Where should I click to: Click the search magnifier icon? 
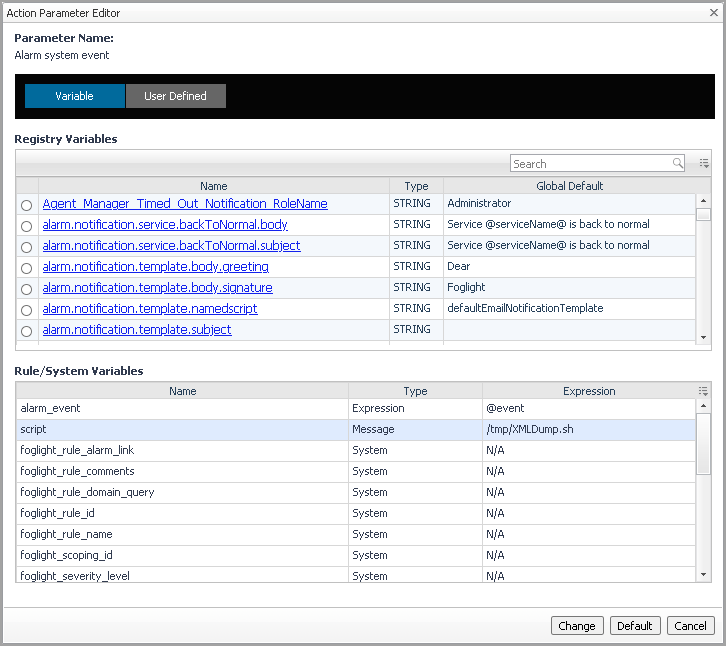coord(678,164)
